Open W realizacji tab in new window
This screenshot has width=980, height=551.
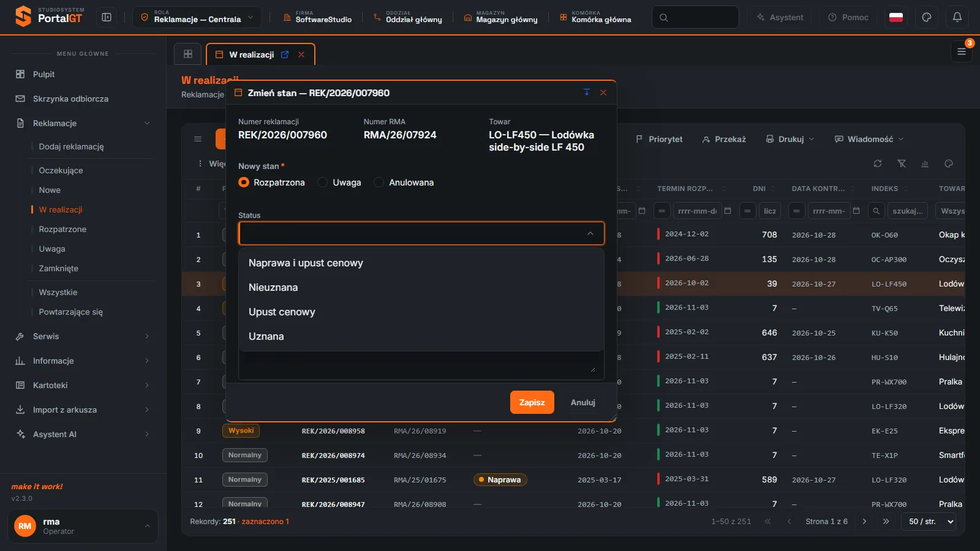point(285,54)
